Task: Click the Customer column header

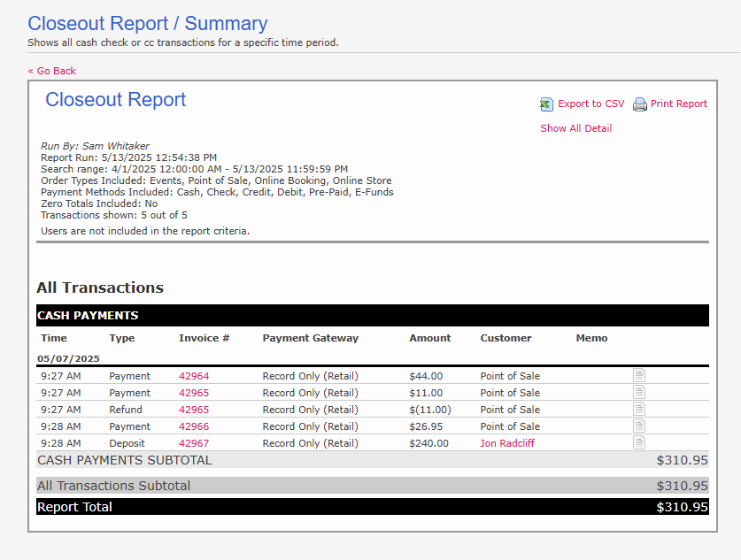Action: click(x=506, y=338)
